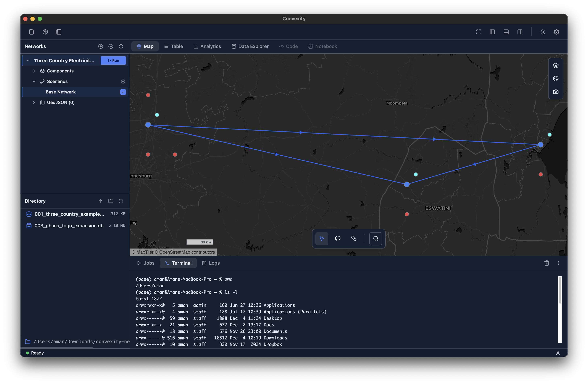Open 003_ghana_togo_expansion.db file

(x=69, y=226)
